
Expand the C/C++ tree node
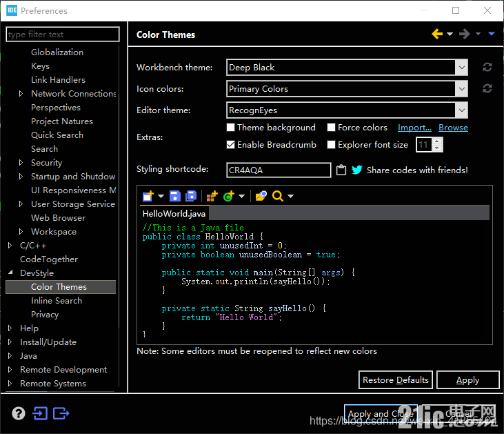pos(10,246)
